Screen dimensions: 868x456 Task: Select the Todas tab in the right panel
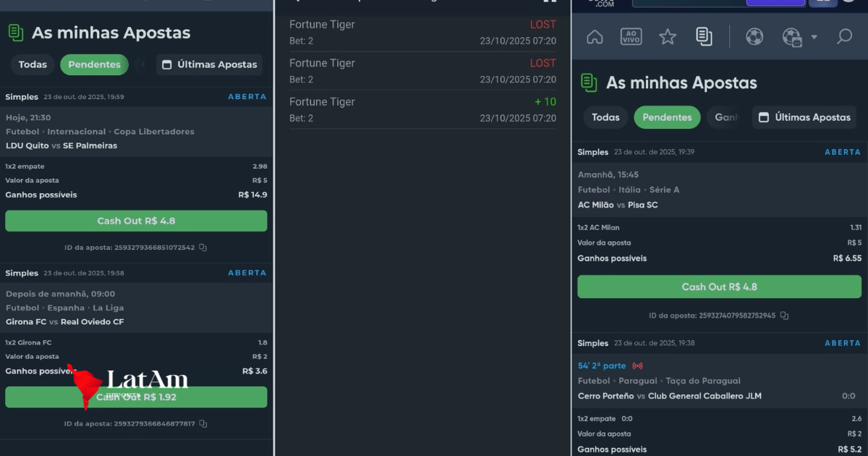click(x=605, y=117)
